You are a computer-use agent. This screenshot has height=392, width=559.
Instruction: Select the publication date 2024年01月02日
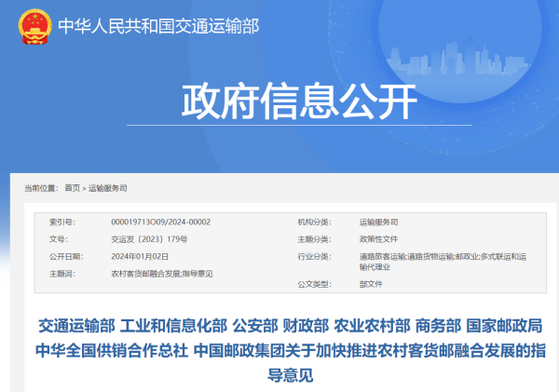(140, 257)
